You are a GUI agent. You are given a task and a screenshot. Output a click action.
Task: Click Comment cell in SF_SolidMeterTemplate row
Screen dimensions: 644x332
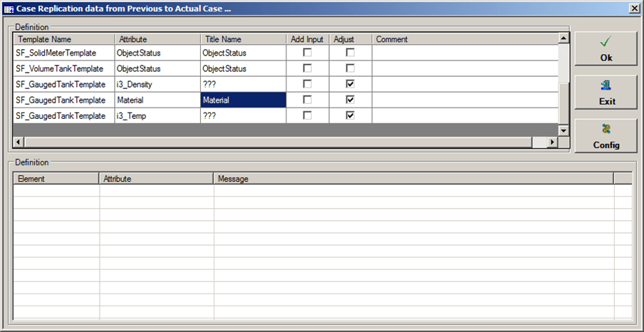[x=465, y=53]
